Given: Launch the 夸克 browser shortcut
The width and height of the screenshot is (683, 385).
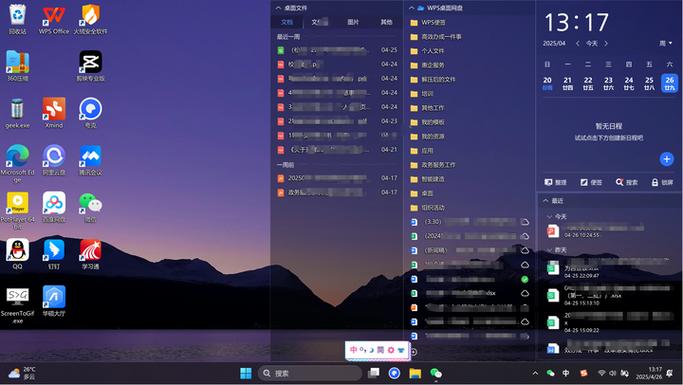Looking at the screenshot, I should click(90, 113).
